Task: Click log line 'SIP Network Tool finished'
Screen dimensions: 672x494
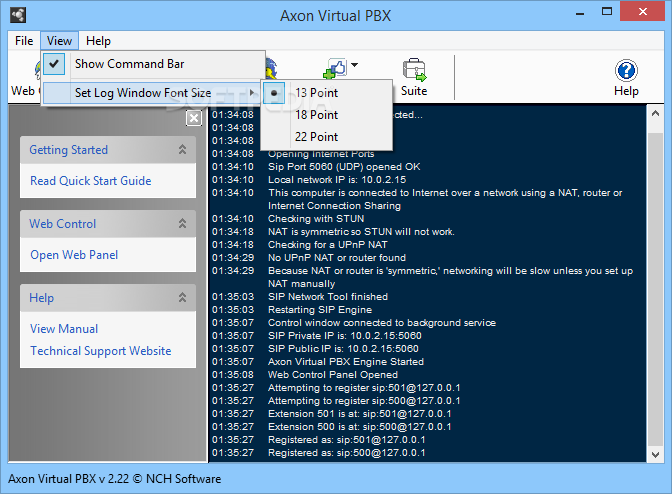Action: point(328,296)
